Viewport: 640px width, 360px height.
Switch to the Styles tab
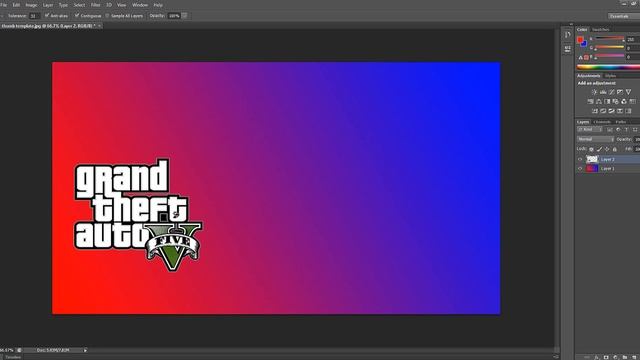tap(611, 76)
